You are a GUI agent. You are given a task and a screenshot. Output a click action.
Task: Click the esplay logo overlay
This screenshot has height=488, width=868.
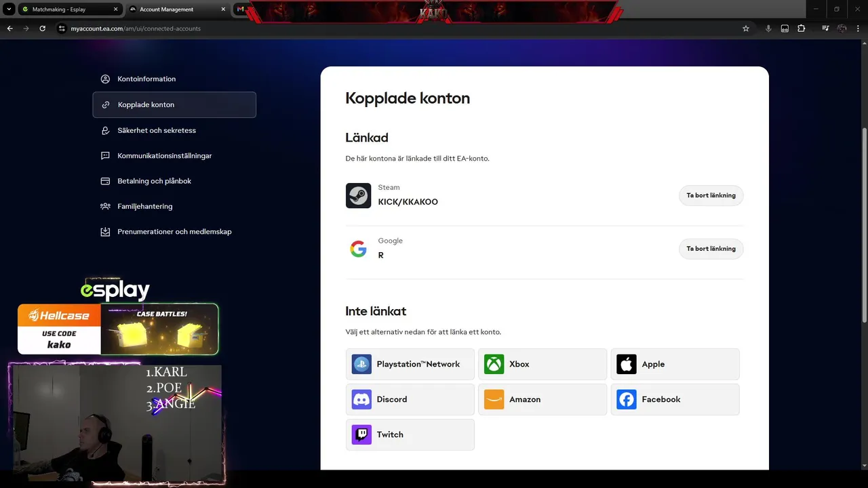[x=115, y=290]
